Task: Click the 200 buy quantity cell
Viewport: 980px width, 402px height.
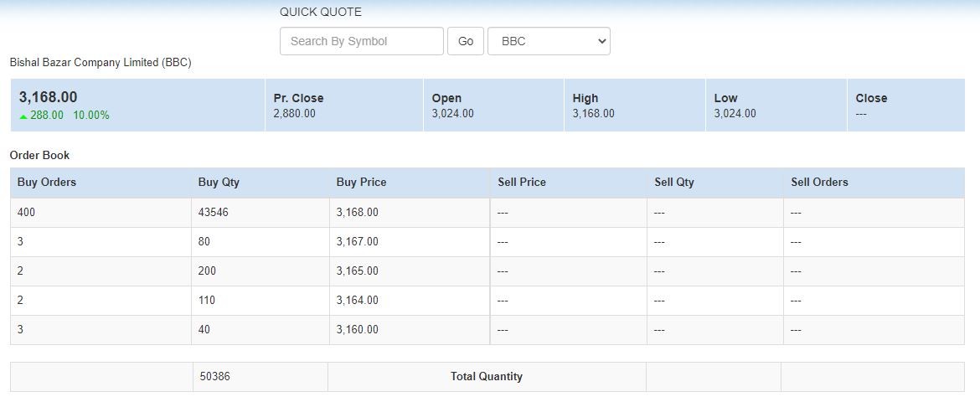Action: coord(260,271)
